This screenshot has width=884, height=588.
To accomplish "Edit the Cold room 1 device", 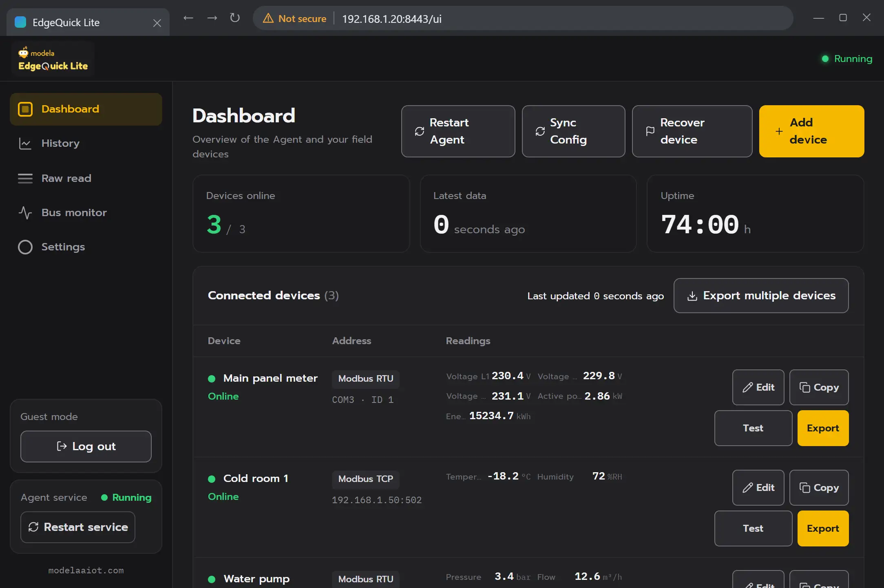I will coord(758,488).
